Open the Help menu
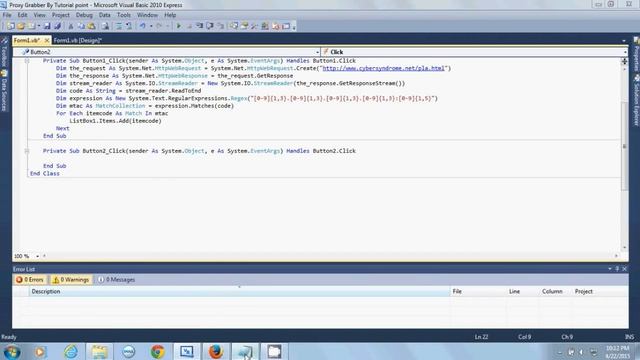Screen dimensions: 640x360 pos(170,15)
